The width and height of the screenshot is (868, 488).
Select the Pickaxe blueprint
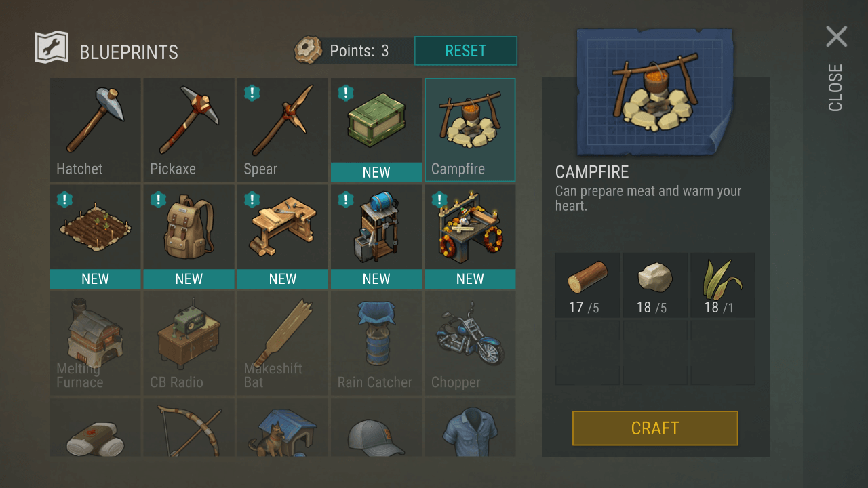(189, 130)
